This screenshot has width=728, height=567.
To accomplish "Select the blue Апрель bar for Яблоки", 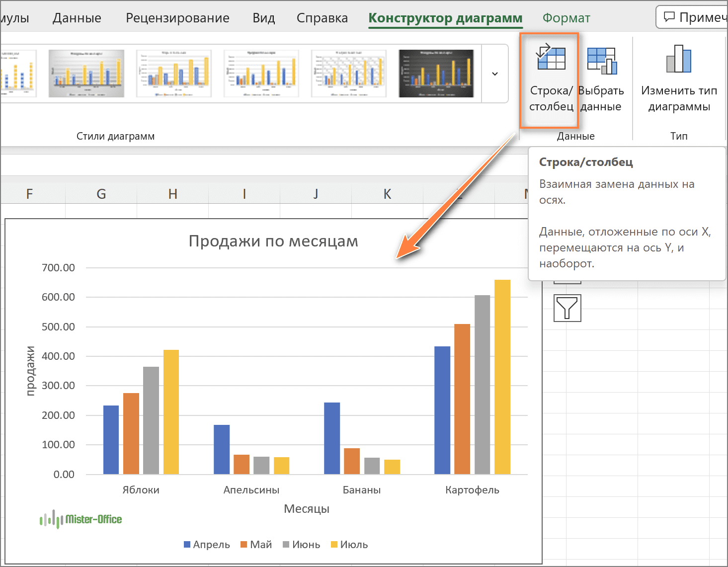I will (111, 440).
